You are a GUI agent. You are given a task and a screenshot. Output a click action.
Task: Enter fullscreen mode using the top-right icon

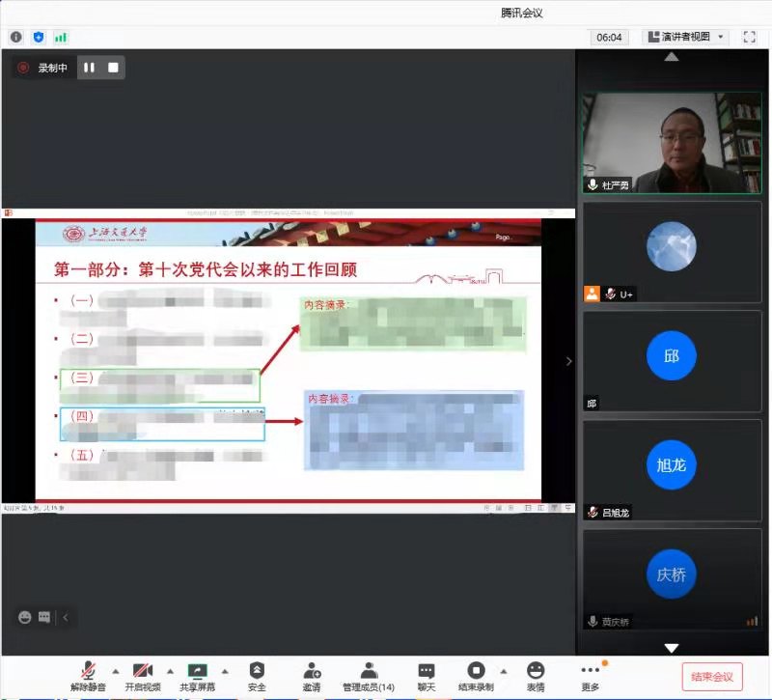(749, 37)
